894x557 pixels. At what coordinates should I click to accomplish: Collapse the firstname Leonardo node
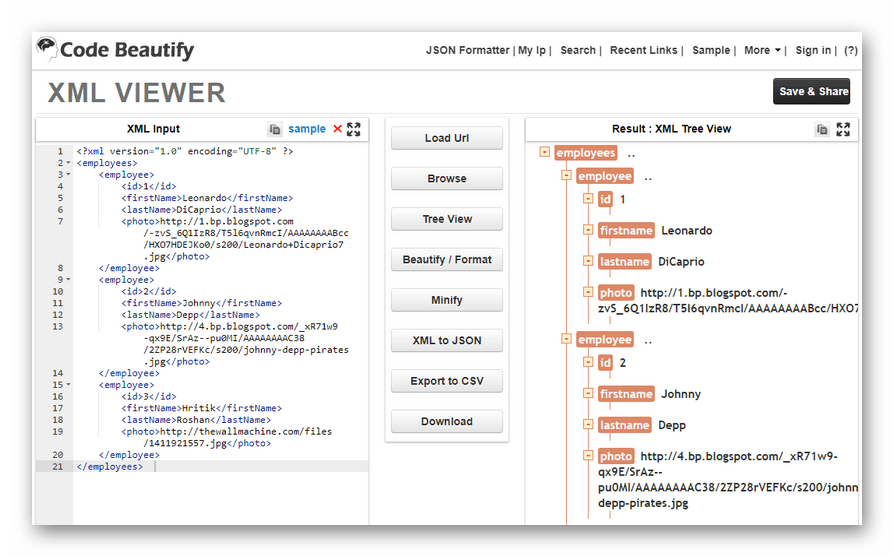tap(588, 229)
